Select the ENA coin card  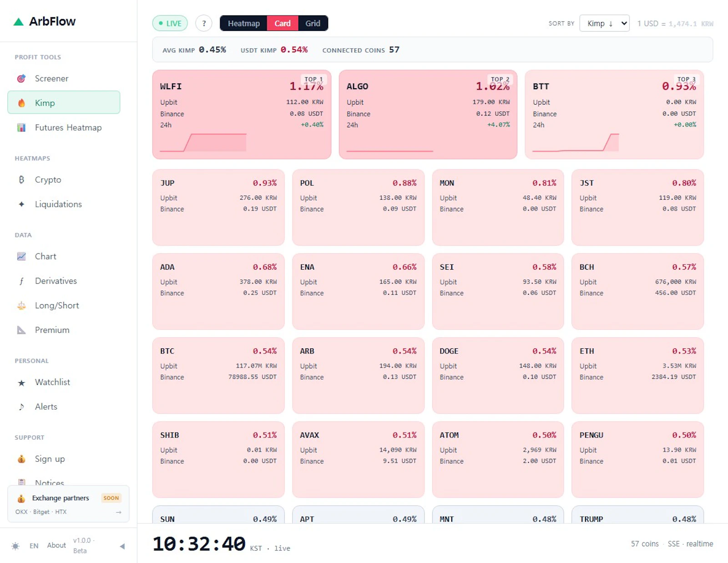pyautogui.click(x=358, y=292)
